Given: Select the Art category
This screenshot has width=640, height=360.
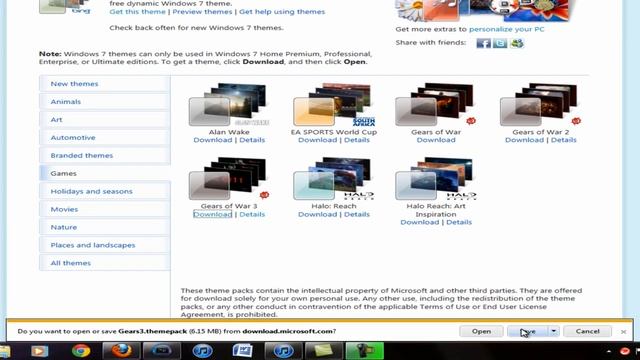Looking at the screenshot, I should [x=105, y=120].
